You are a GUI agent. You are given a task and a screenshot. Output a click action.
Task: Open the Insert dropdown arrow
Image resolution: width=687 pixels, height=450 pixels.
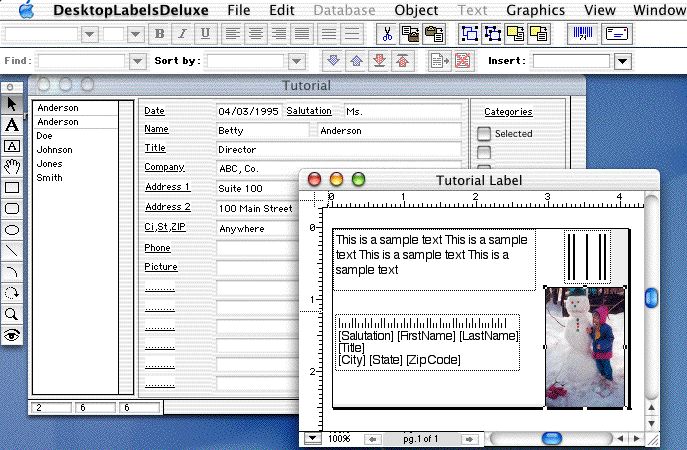[x=623, y=61]
